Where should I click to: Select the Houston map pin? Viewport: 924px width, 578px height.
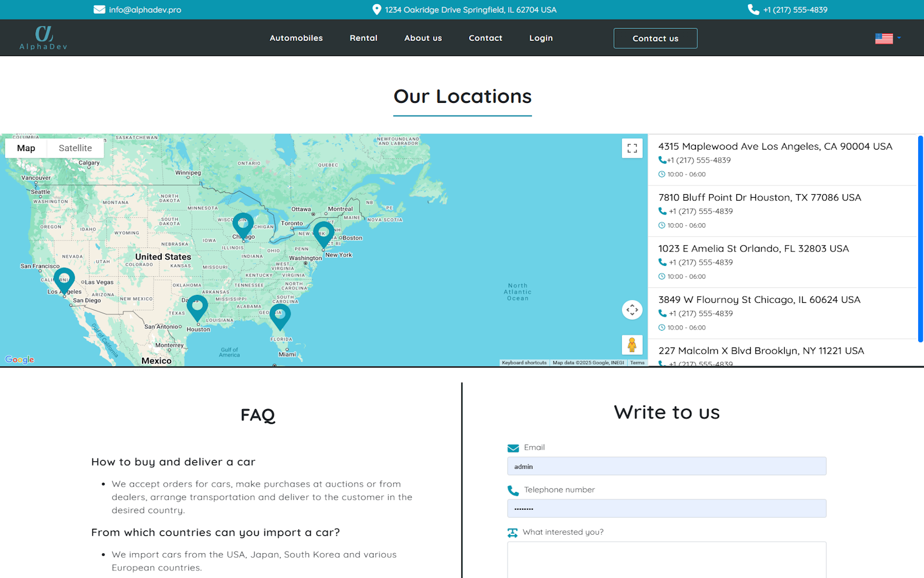pyautogui.click(x=198, y=307)
